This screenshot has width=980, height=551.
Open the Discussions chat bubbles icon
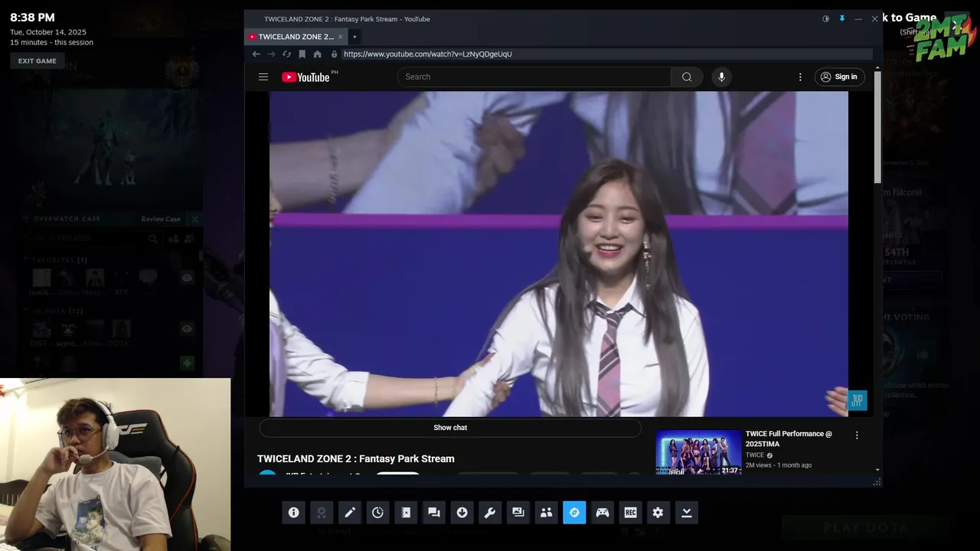[434, 513]
